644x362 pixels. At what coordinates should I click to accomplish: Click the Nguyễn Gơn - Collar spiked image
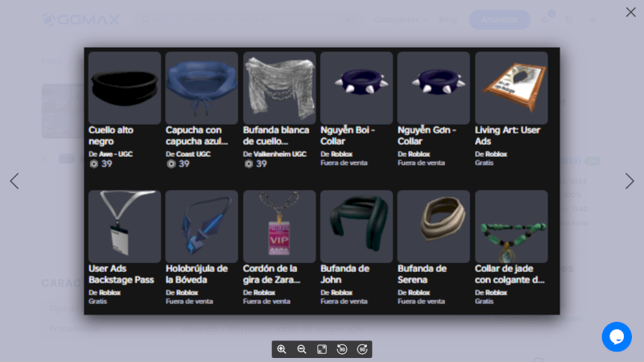[433, 88]
